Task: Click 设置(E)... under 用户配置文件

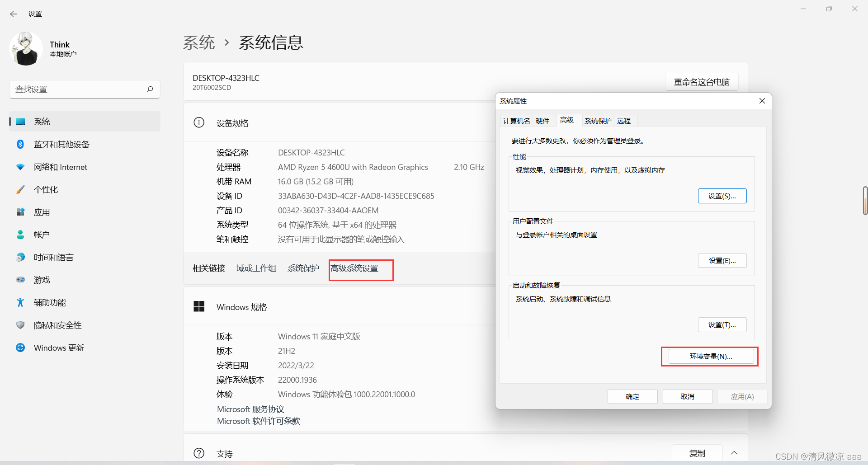Action: tap(722, 260)
